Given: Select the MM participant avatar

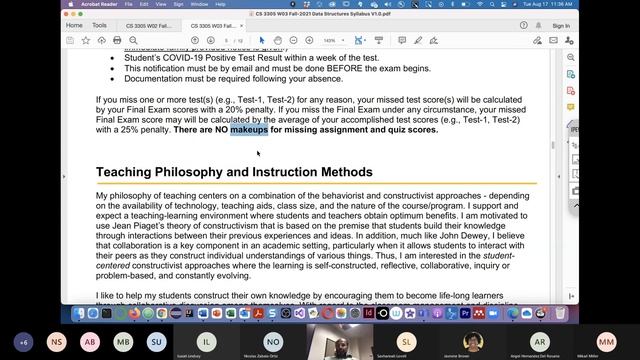Looking at the screenshot, I should pyautogui.click(x=606, y=342).
